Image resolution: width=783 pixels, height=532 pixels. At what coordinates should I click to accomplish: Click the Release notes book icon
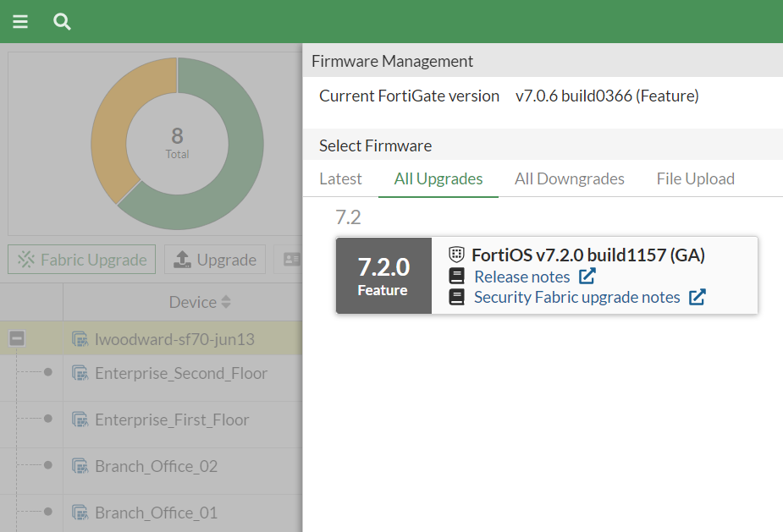click(x=457, y=277)
